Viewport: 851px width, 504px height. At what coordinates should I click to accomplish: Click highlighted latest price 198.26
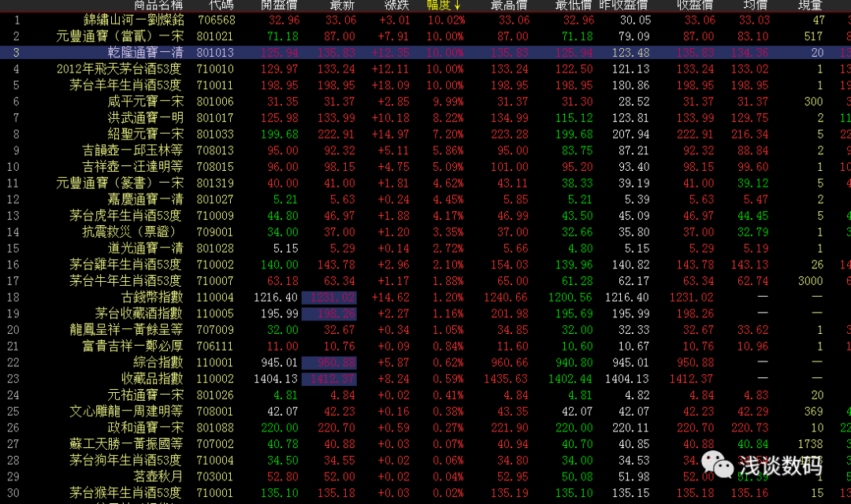click(x=329, y=313)
